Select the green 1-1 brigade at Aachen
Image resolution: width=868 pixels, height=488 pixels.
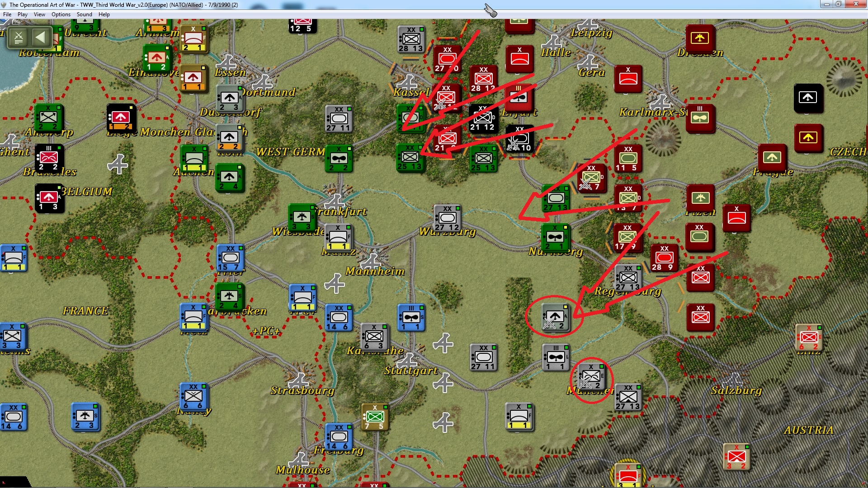[x=194, y=159]
